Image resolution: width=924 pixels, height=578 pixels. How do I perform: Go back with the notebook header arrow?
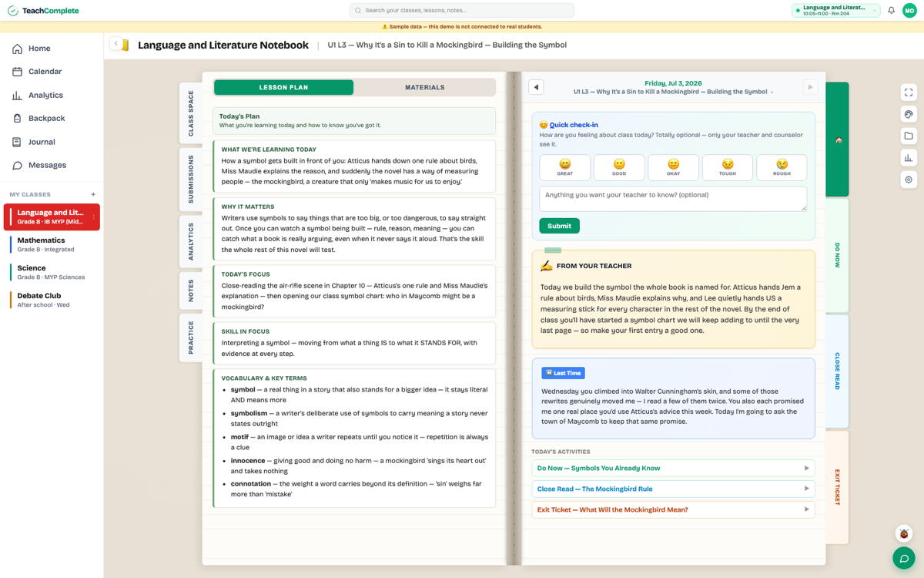115,45
